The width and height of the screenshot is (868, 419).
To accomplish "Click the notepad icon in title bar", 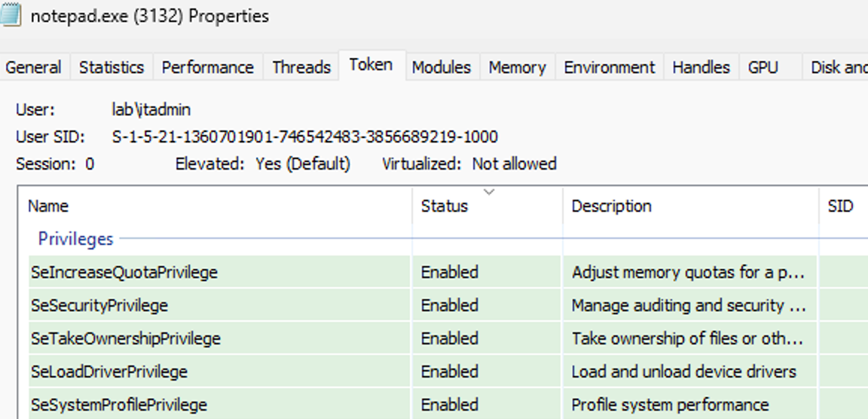I will click(x=9, y=14).
